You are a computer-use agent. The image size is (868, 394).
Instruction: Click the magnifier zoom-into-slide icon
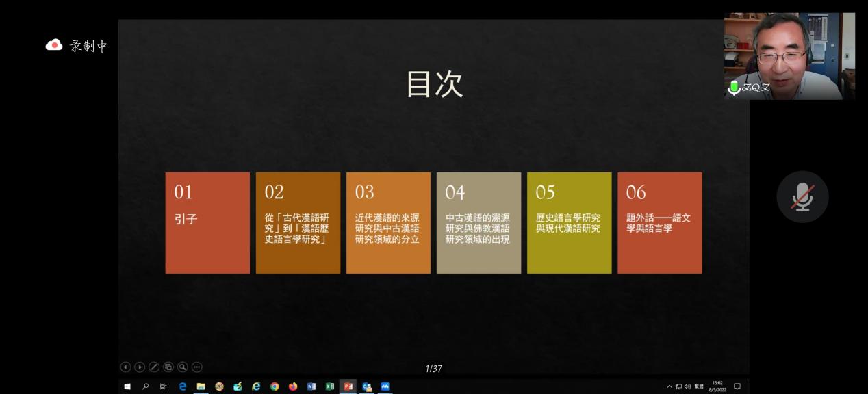(x=183, y=367)
